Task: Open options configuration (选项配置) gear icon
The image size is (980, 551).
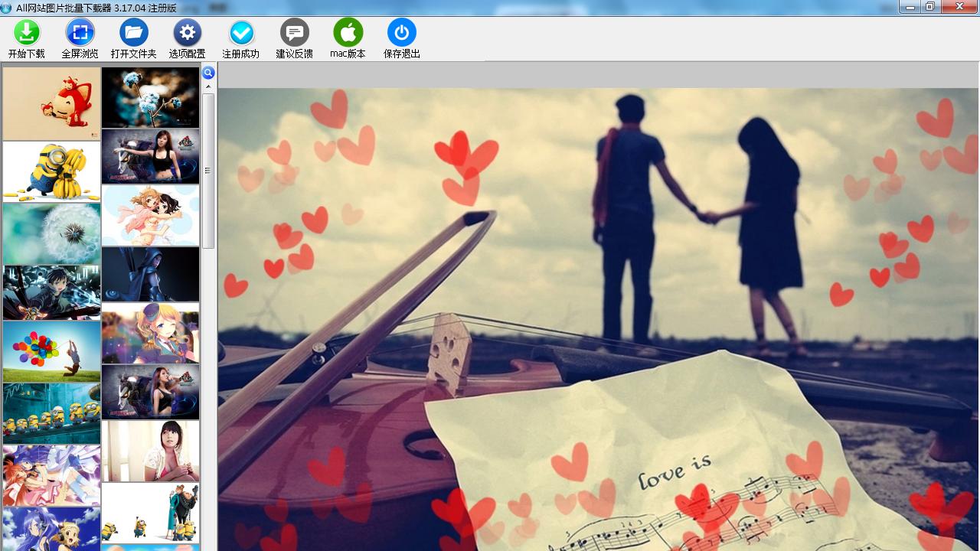Action: click(188, 34)
